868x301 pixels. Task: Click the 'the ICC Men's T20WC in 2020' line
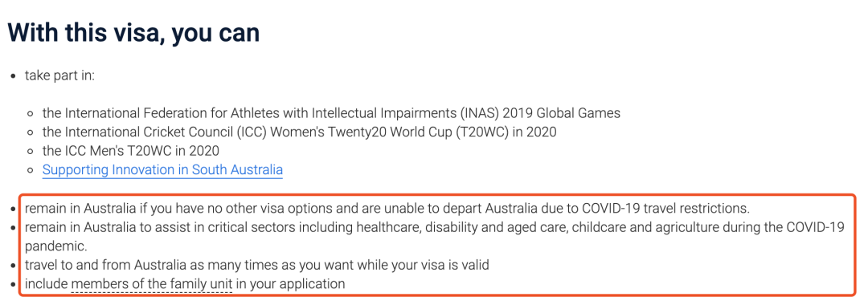131,151
